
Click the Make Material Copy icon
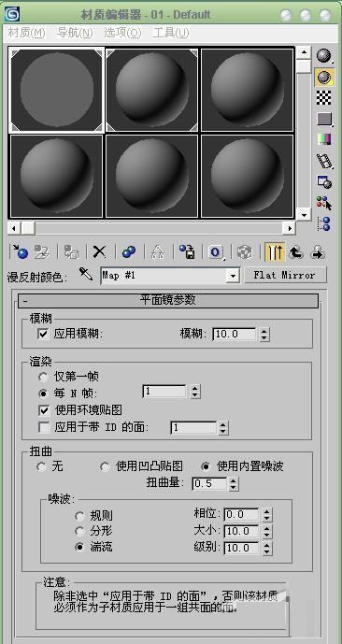[129, 251]
